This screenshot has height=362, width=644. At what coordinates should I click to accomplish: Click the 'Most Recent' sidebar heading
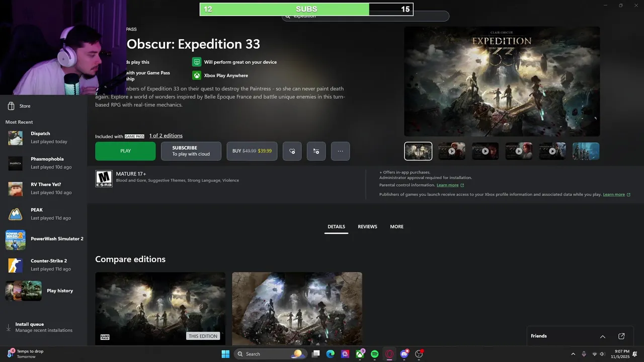pyautogui.click(x=19, y=122)
